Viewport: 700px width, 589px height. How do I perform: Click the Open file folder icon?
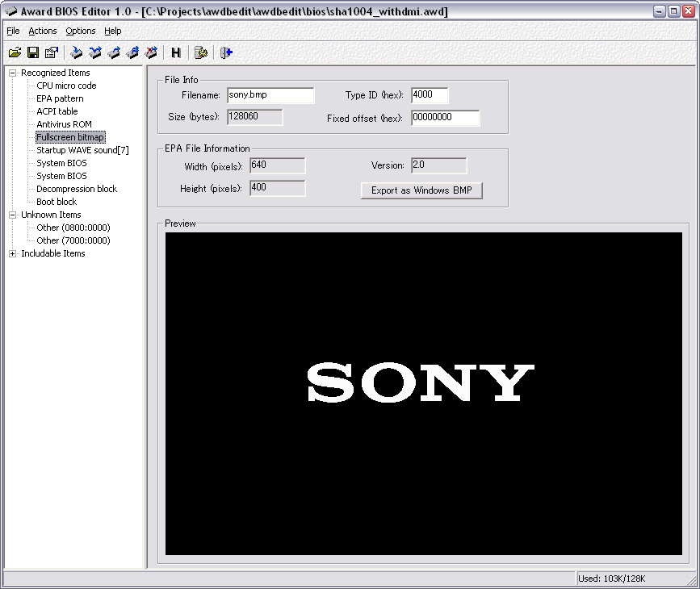[x=15, y=53]
